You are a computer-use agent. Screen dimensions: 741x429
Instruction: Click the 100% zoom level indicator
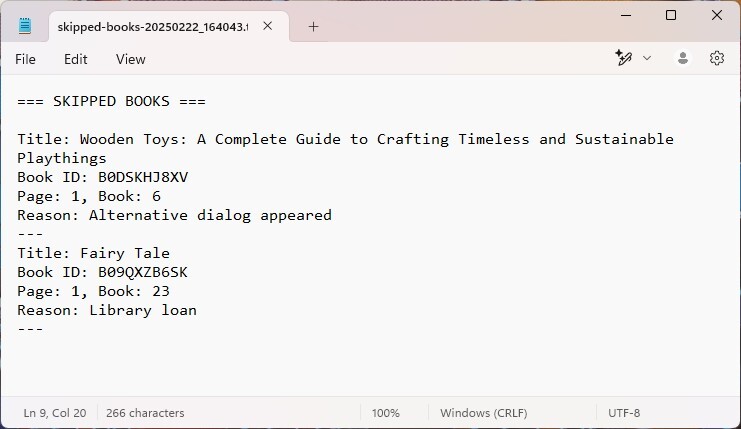tap(386, 413)
